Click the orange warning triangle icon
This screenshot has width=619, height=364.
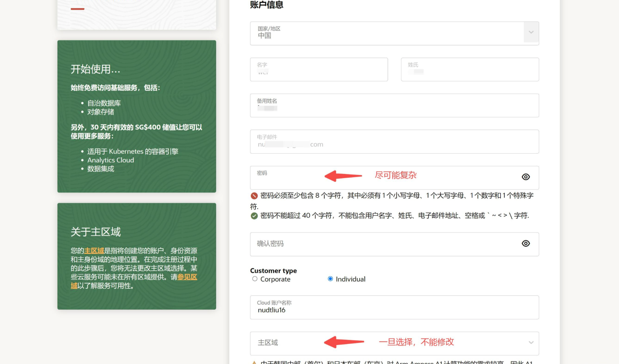[x=254, y=363]
